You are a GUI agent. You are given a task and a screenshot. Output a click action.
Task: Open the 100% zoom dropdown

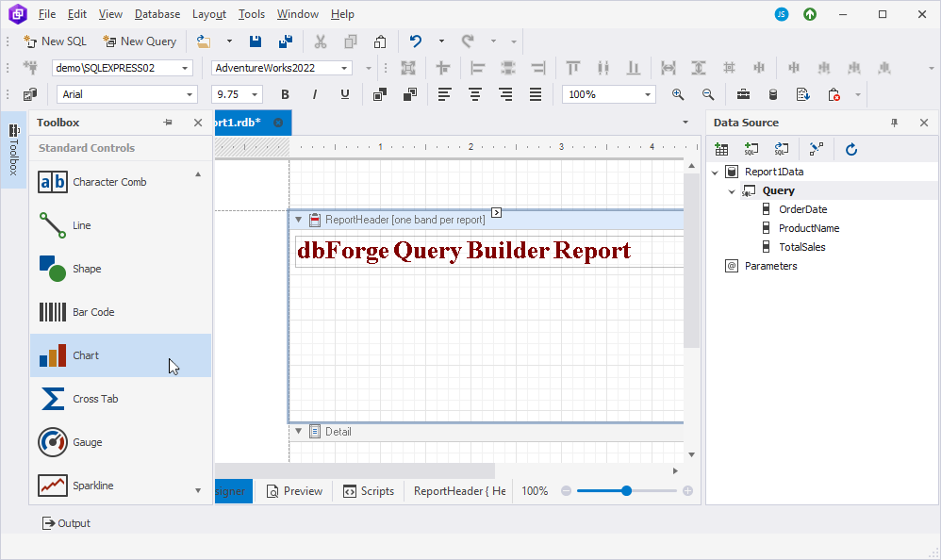[648, 94]
